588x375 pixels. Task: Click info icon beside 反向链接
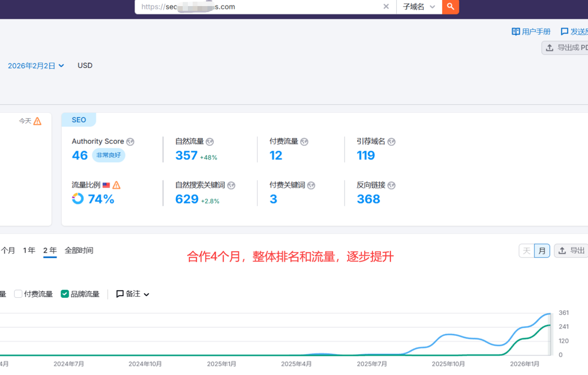(391, 186)
